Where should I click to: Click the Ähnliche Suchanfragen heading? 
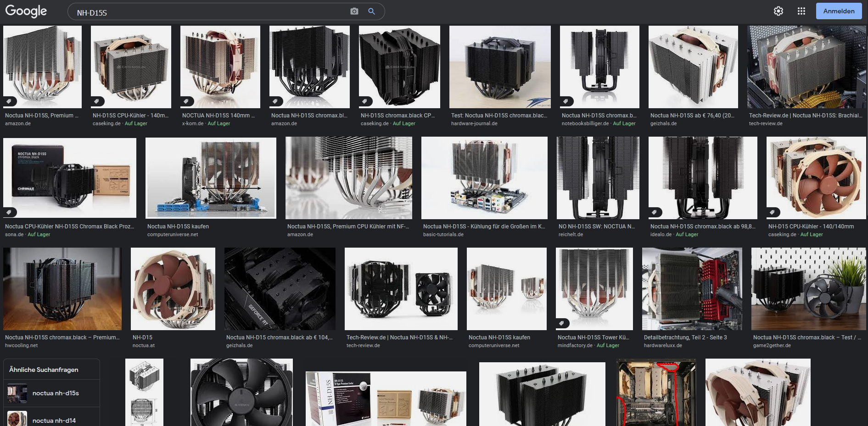pos(44,370)
